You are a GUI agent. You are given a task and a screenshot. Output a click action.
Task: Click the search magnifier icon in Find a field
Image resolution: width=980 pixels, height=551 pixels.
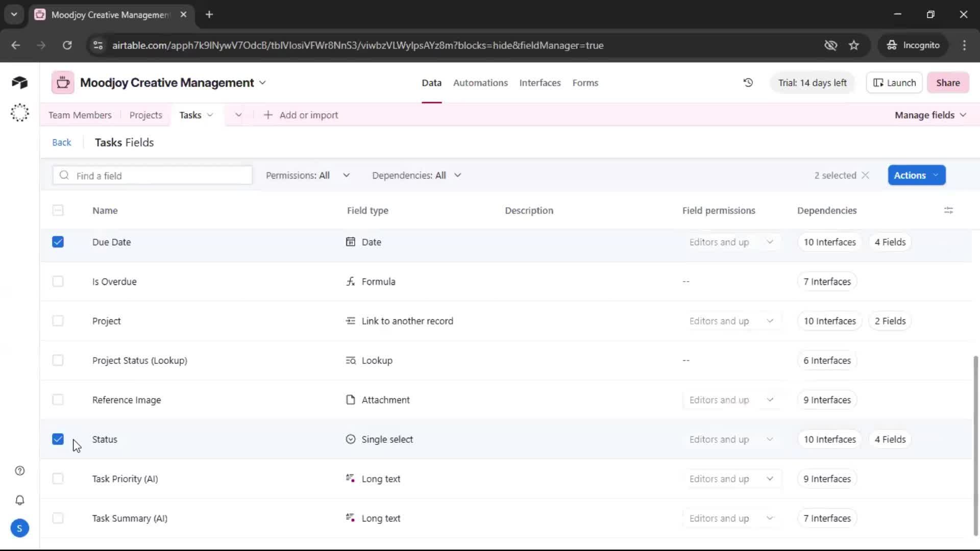(64, 176)
